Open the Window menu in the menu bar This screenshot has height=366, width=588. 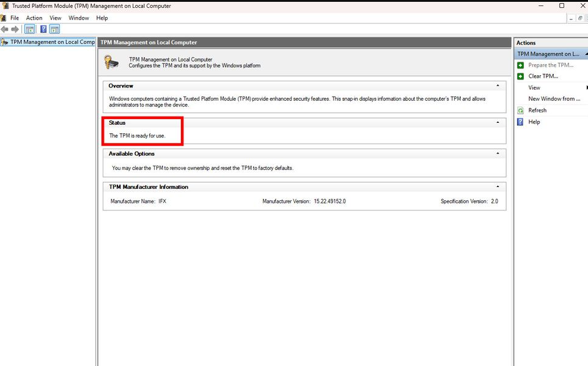coord(79,18)
